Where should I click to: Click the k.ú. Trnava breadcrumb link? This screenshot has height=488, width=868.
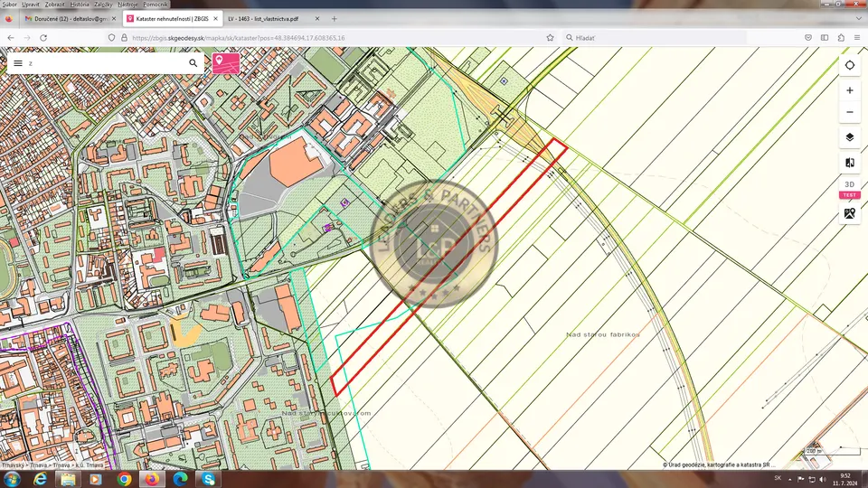[x=90, y=465]
